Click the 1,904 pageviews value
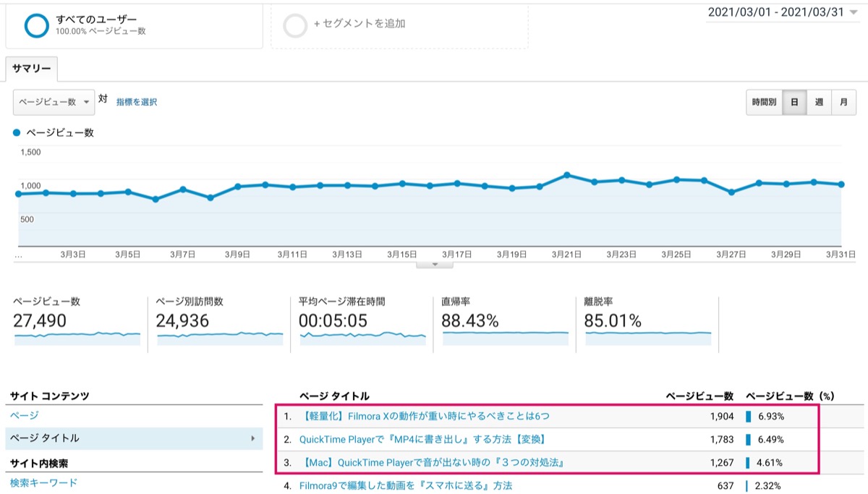The width and height of the screenshot is (868, 494). [722, 417]
